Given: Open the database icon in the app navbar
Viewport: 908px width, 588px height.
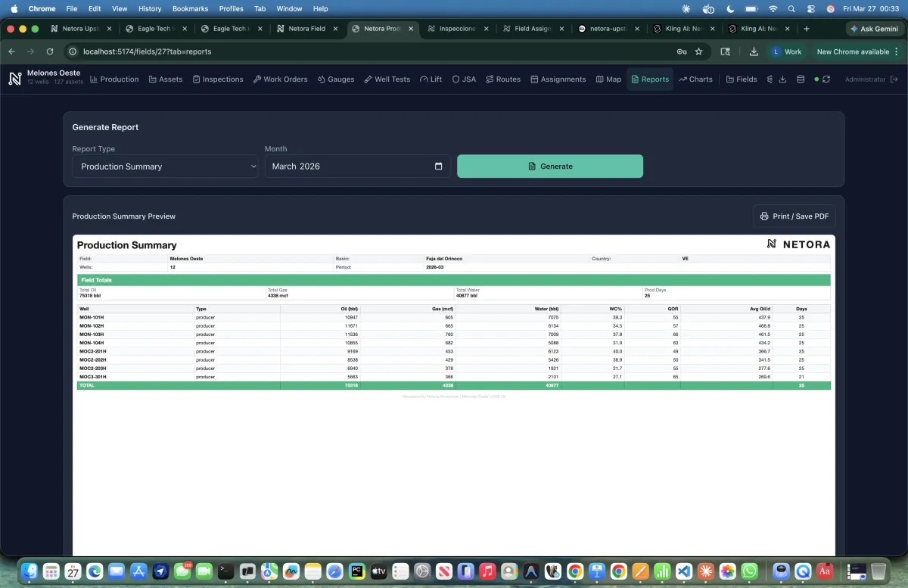Looking at the screenshot, I should pyautogui.click(x=801, y=79).
